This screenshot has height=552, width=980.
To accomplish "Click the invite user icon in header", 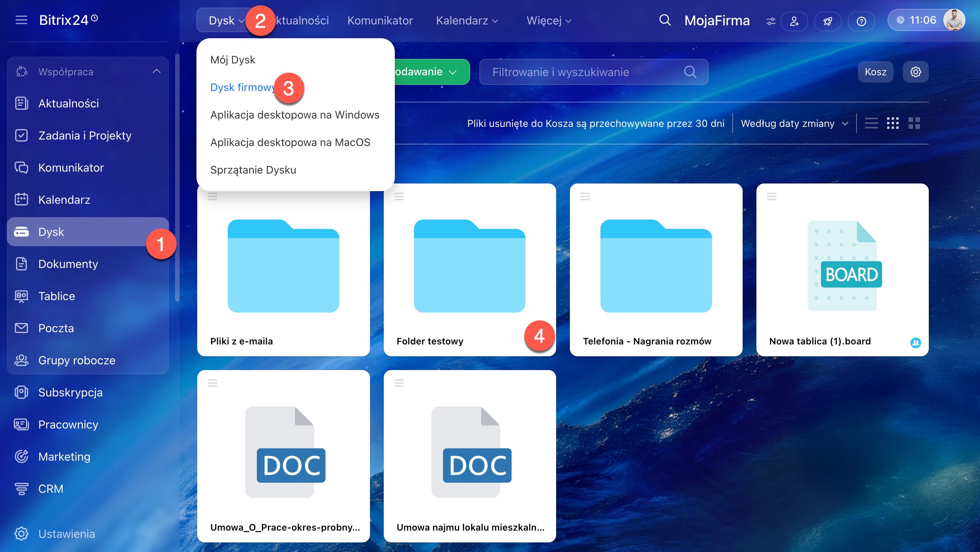I will tap(794, 21).
